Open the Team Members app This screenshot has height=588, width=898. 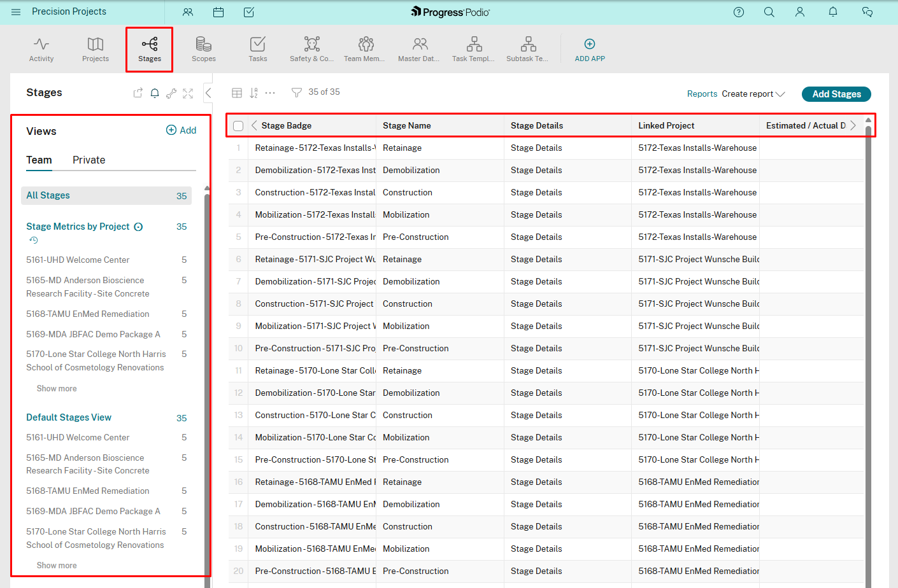(364, 49)
